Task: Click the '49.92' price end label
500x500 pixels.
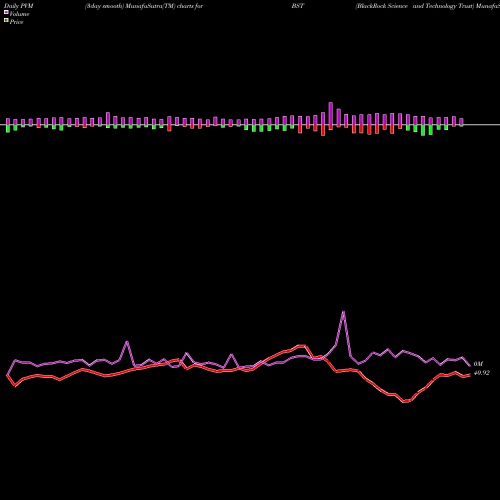Action: [x=482, y=373]
